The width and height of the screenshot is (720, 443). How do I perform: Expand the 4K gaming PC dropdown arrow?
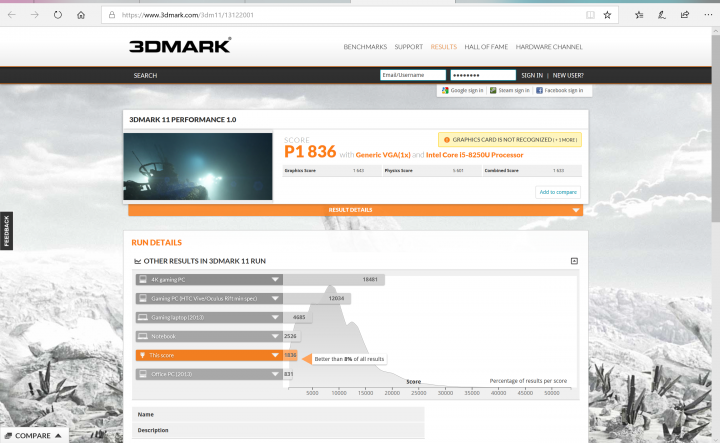point(275,279)
